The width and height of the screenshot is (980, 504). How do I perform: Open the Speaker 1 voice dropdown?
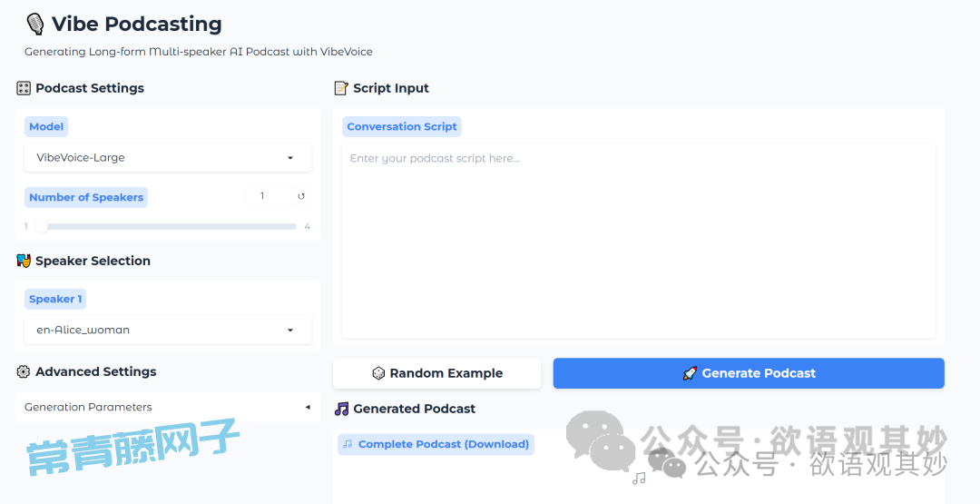pyautogui.click(x=168, y=330)
